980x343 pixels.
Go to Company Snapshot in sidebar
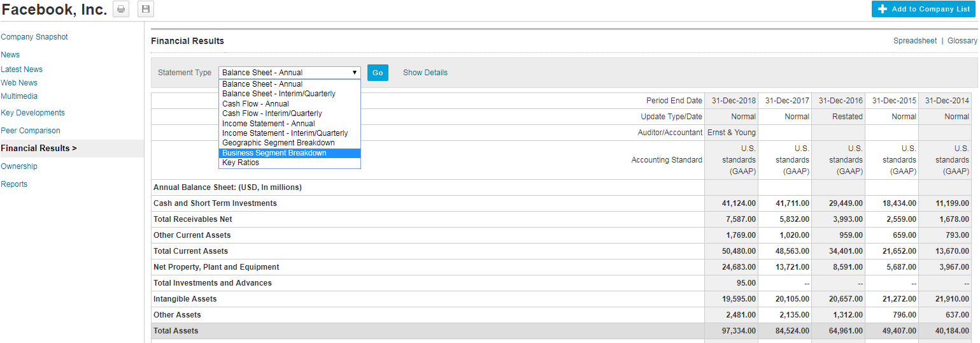click(34, 37)
